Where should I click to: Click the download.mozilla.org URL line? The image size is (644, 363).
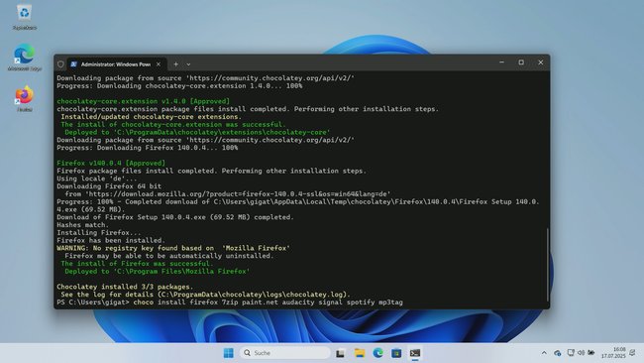[x=228, y=194]
